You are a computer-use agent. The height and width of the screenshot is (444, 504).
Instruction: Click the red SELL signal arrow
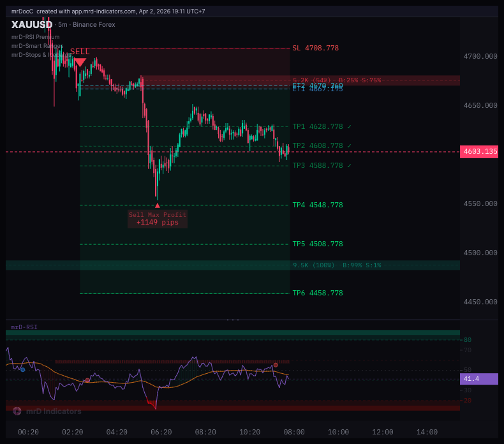[x=80, y=63]
